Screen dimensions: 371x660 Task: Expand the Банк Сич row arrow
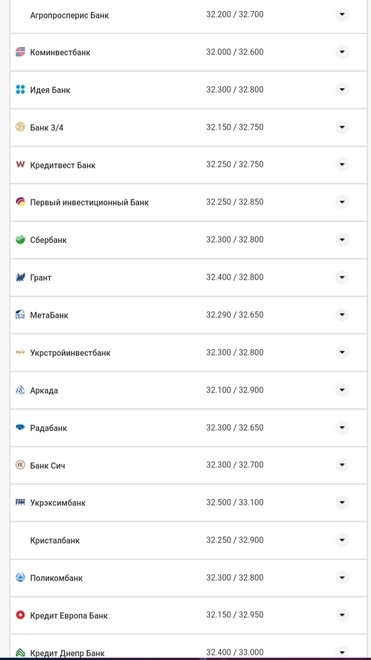tap(342, 465)
